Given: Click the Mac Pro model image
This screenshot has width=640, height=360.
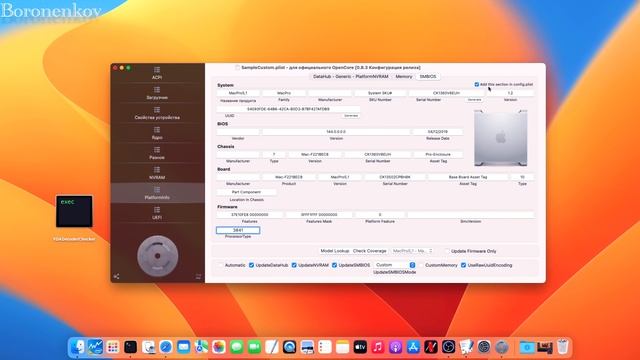Looking at the screenshot, I should coord(500,138).
